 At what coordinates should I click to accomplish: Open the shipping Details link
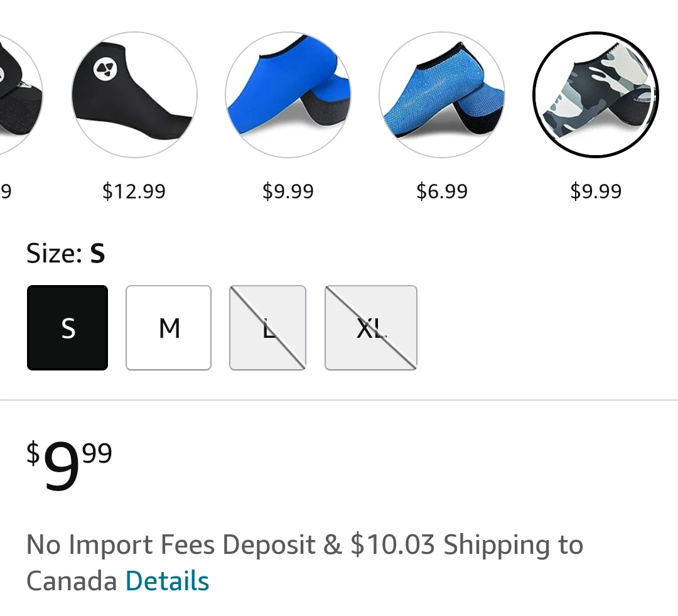click(167, 581)
